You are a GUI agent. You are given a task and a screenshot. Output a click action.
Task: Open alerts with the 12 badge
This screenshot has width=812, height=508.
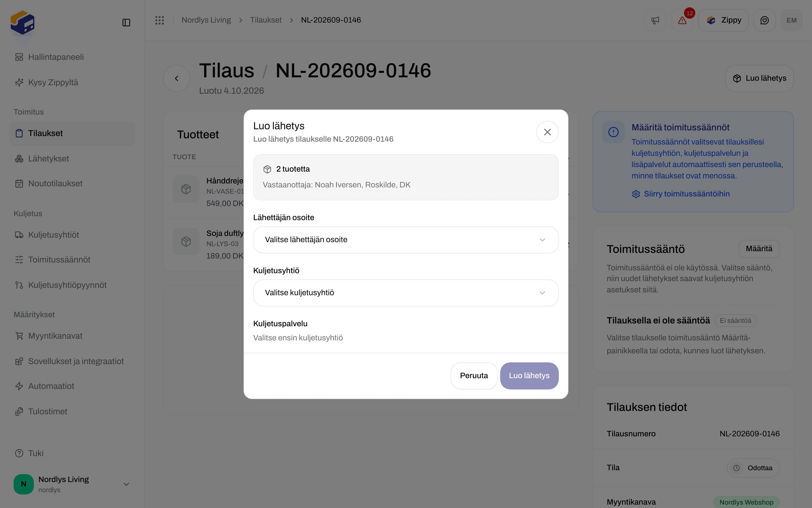click(x=683, y=20)
